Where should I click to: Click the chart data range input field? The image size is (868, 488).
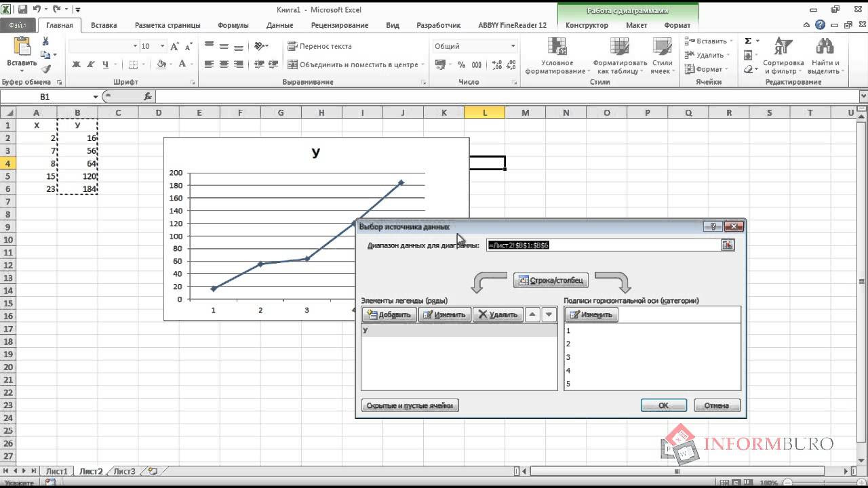click(603, 245)
